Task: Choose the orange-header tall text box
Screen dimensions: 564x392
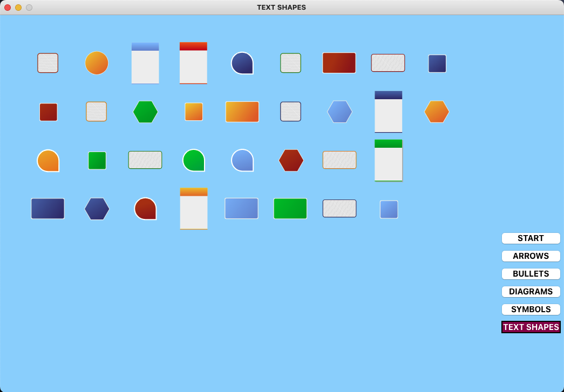Action: pos(194,209)
